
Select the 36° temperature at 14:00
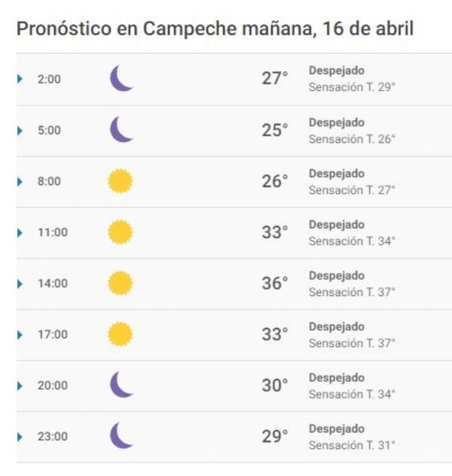point(275,283)
